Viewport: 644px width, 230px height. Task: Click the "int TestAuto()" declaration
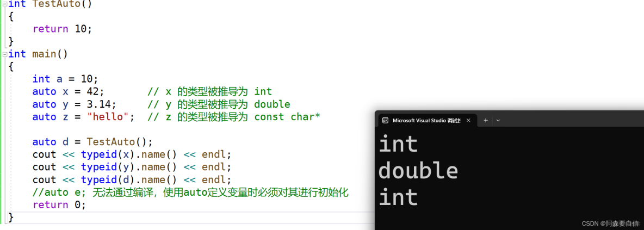pyautogui.click(x=50, y=4)
